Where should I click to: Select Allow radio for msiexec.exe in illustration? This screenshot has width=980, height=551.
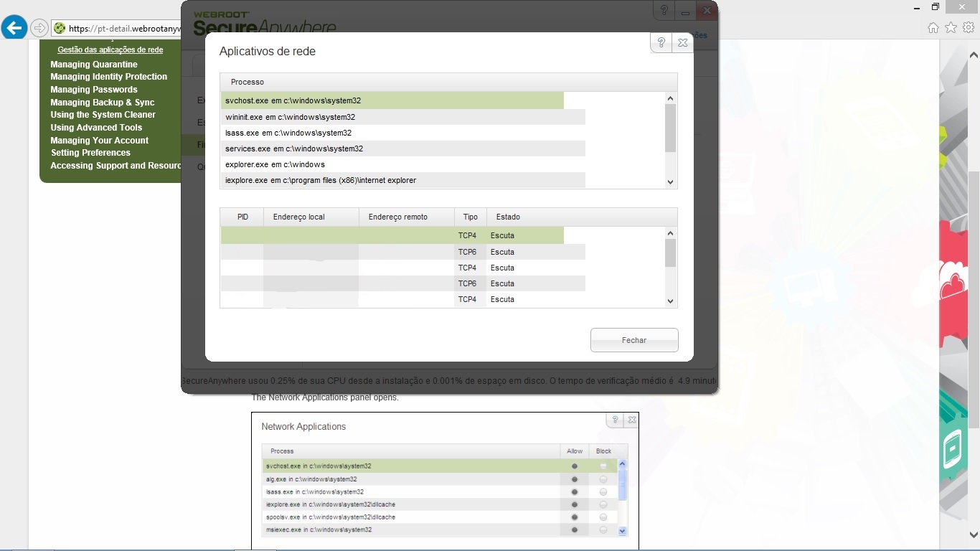[575, 529]
